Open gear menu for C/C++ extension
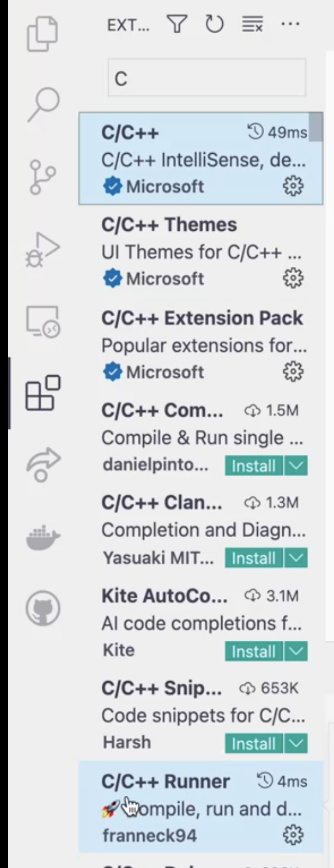 coord(293,186)
